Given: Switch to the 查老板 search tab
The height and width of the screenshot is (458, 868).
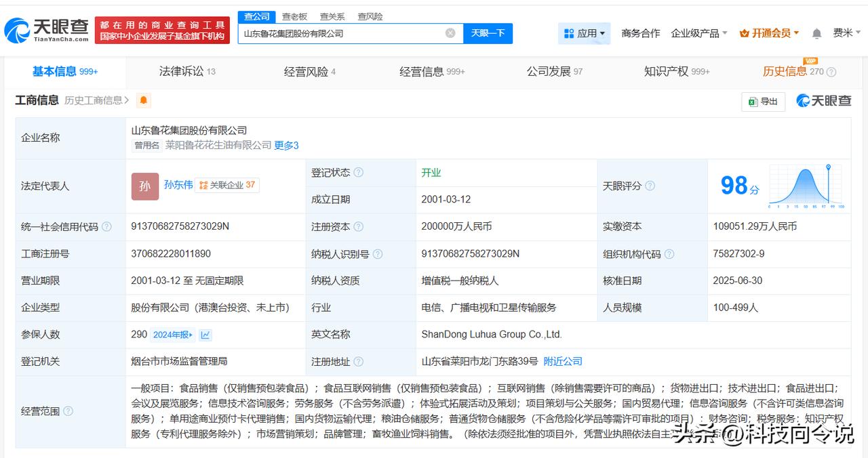Looking at the screenshot, I should 295,16.
